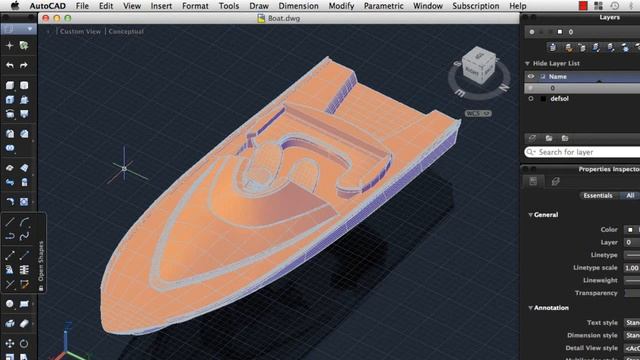
Task: Select the Polyline tool in Open Shapes
Action: tap(10, 236)
